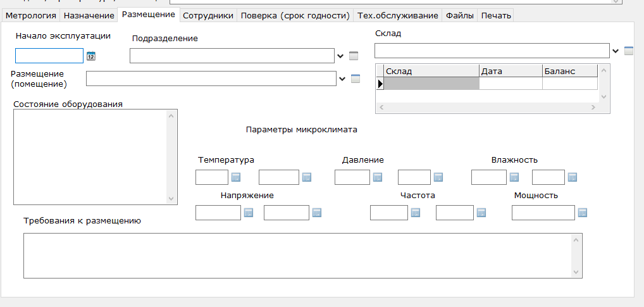644x307 pixels.
Task: Expand the Подразделение dropdown arrow
Action: pos(340,56)
